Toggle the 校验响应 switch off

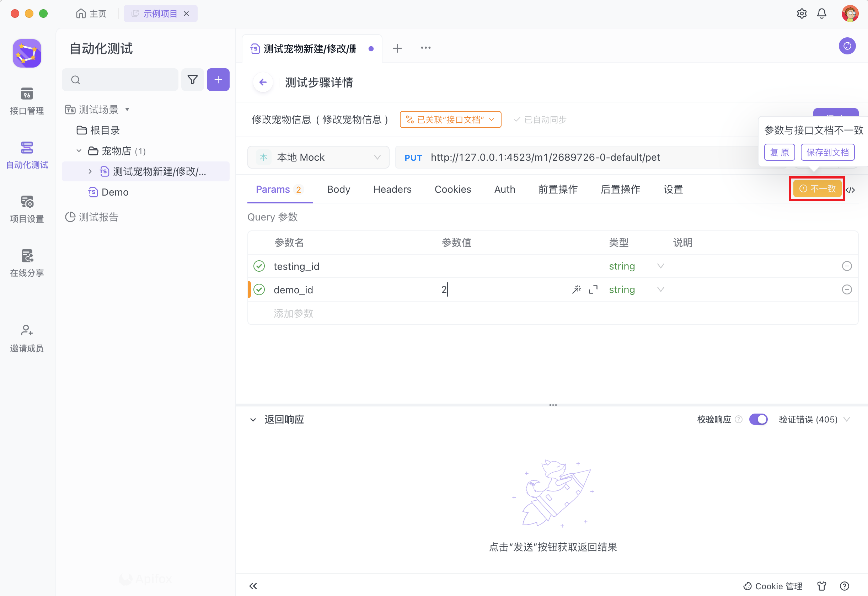758,419
